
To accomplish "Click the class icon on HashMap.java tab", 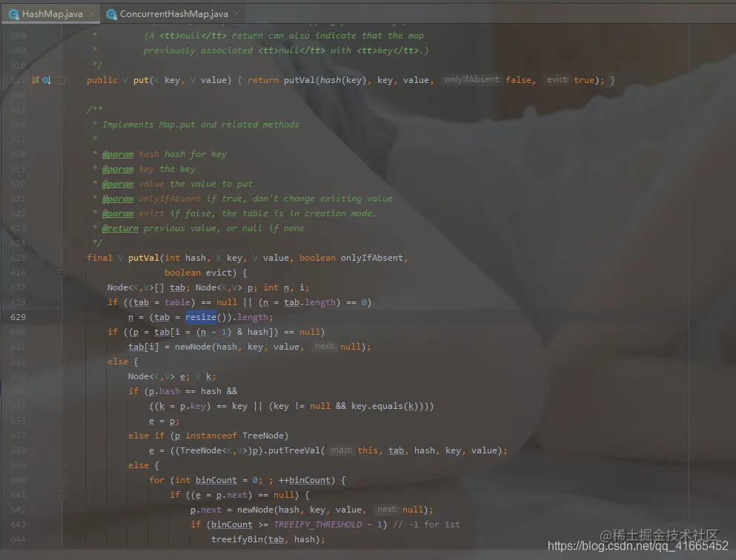I will click(x=13, y=14).
